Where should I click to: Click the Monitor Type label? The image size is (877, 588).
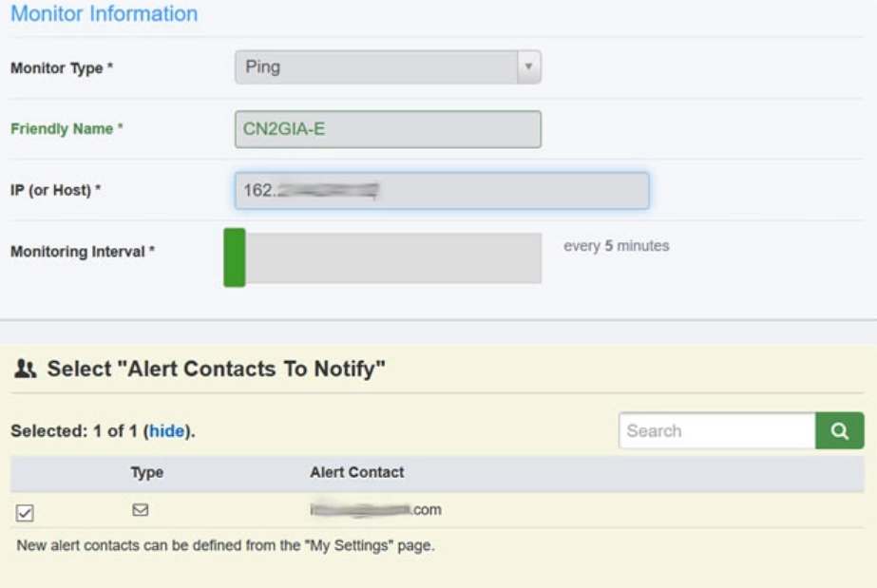coord(61,68)
